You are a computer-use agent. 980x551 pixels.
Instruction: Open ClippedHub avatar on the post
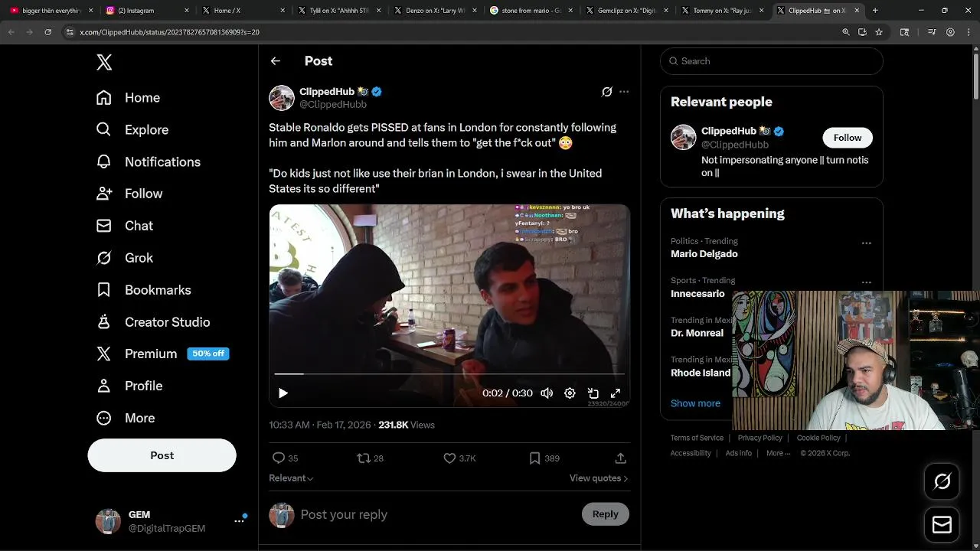pos(282,98)
